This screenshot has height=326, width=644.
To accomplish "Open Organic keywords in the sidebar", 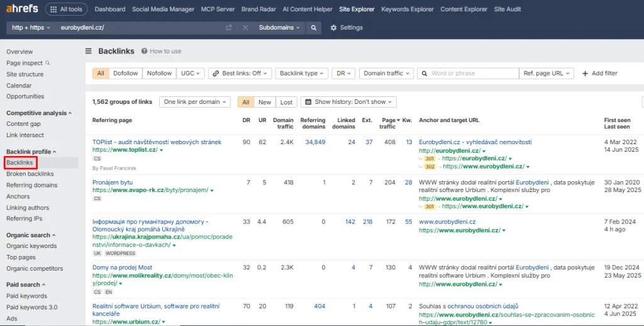I will pos(31,246).
